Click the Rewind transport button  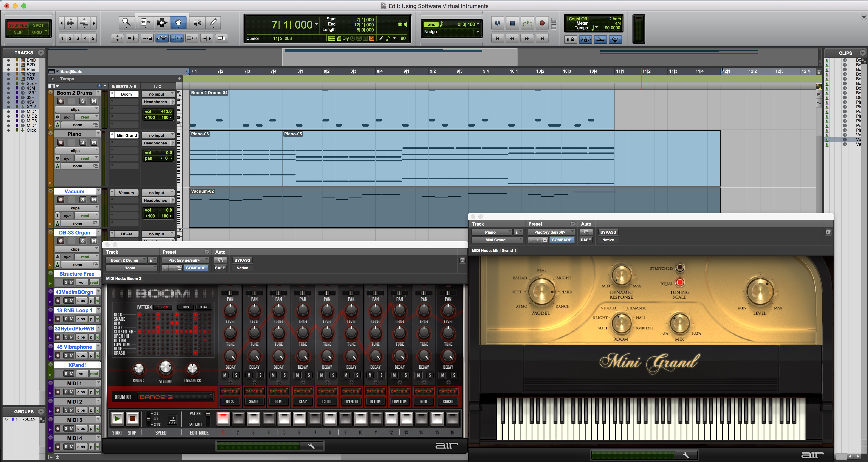click(x=512, y=38)
